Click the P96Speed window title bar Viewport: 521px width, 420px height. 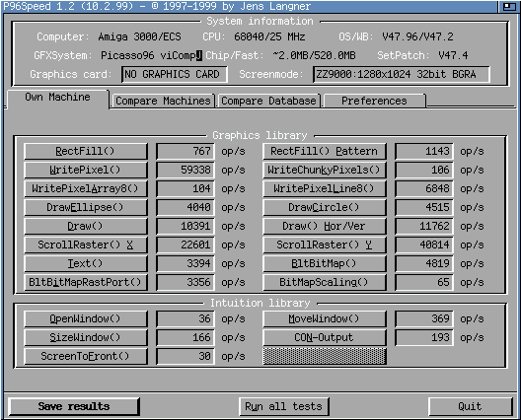click(250, 6)
